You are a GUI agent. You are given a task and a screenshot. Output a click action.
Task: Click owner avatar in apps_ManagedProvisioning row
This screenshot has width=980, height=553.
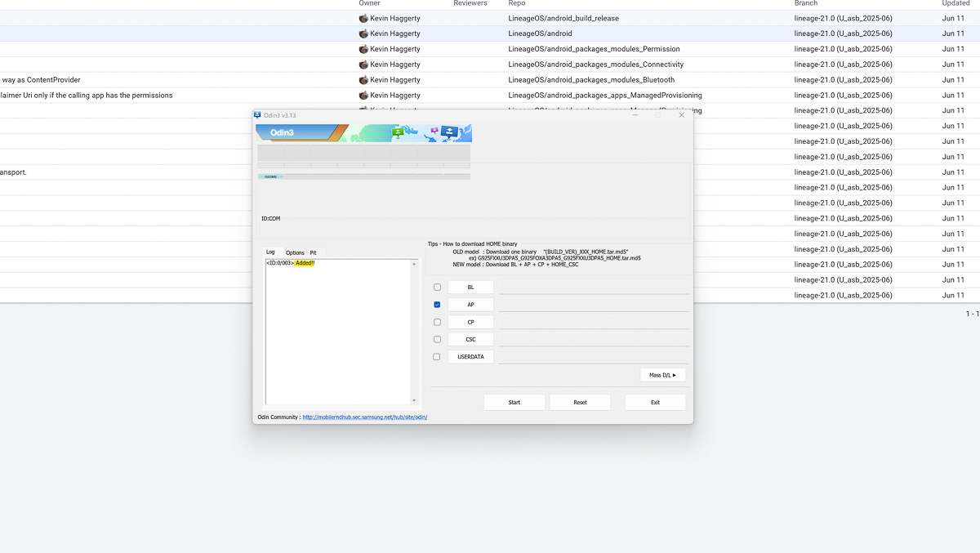click(x=363, y=96)
